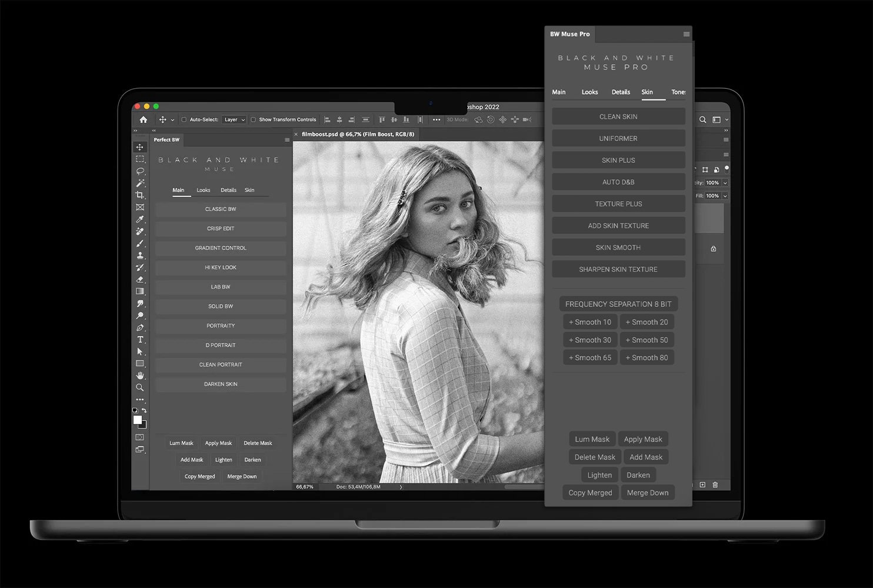
Task: Select the Lasso tool
Action: [140, 171]
